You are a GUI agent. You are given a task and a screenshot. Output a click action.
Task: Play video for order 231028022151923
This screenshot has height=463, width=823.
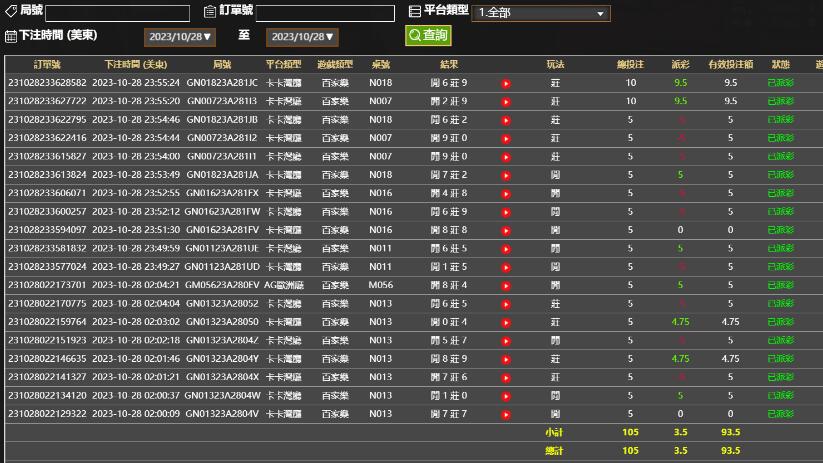[x=505, y=341]
